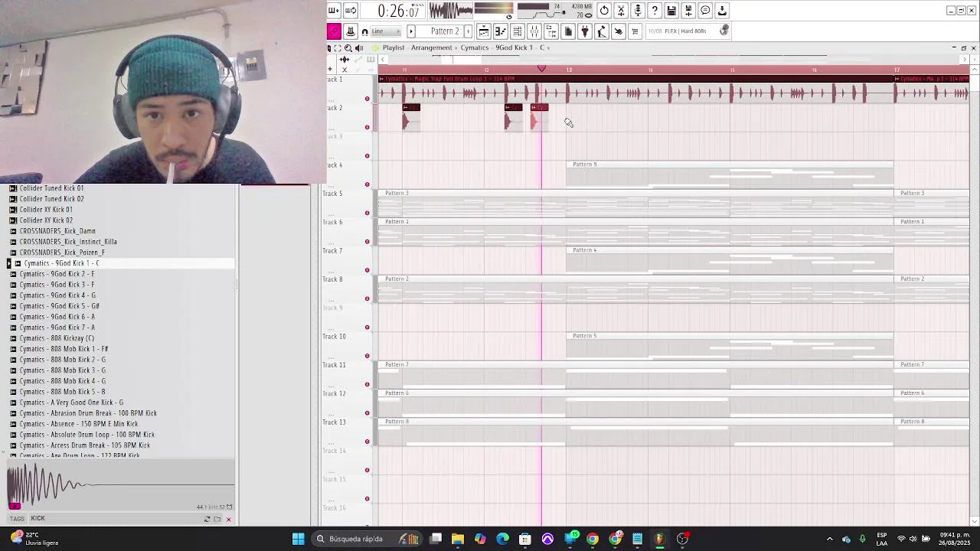Click the pink playhead marker on timeline
Screen dimensions: 980x551
(x=541, y=70)
